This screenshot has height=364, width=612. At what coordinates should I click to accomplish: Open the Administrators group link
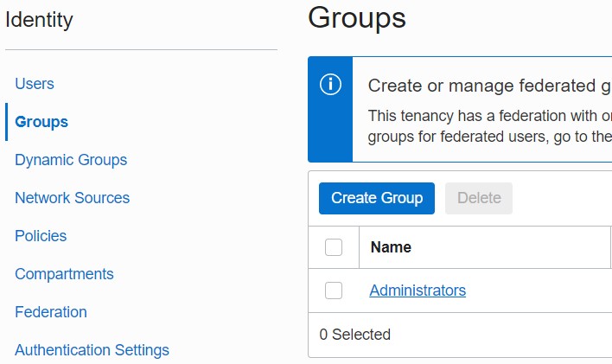click(418, 291)
